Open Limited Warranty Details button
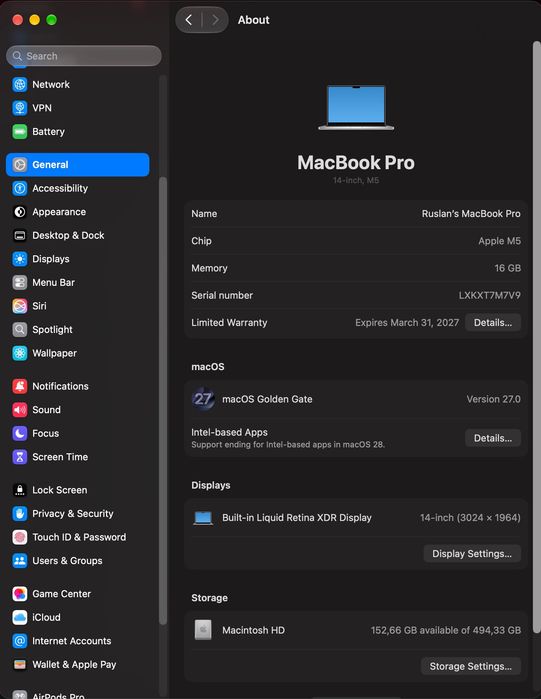 [x=492, y=322]
